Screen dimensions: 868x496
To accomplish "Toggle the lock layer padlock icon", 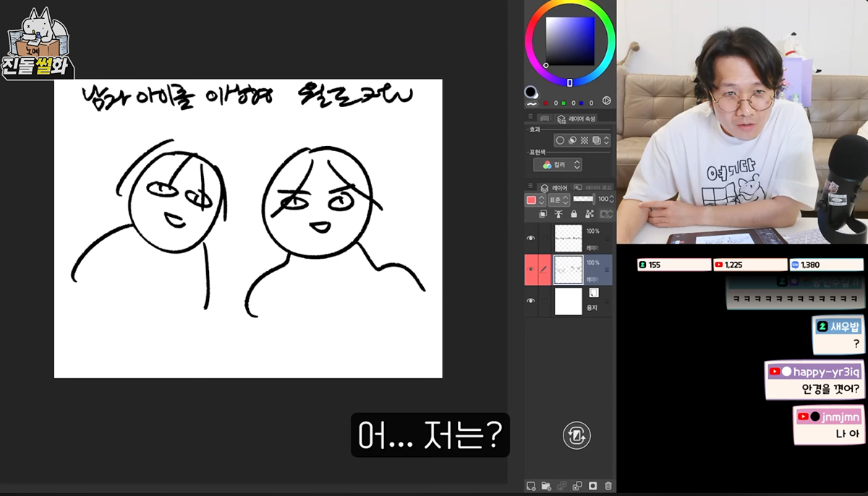I will (574, 214).
